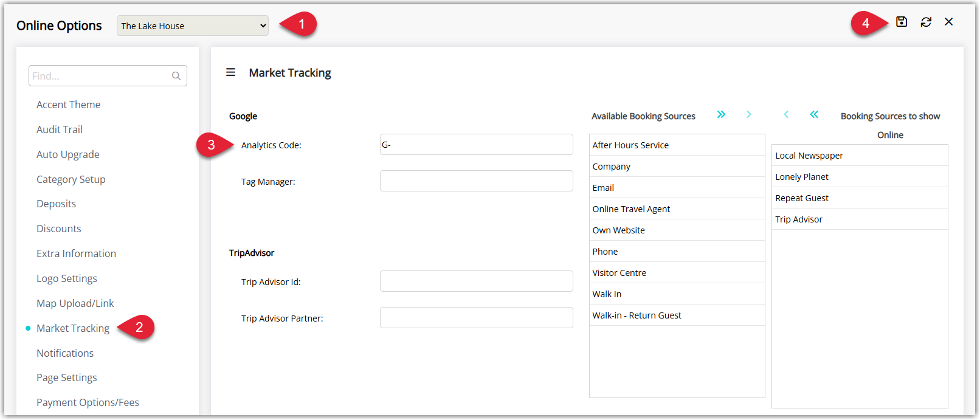Select After Hours Service booking source
This screenshot has width=980, height=420.
pos(677,145)
